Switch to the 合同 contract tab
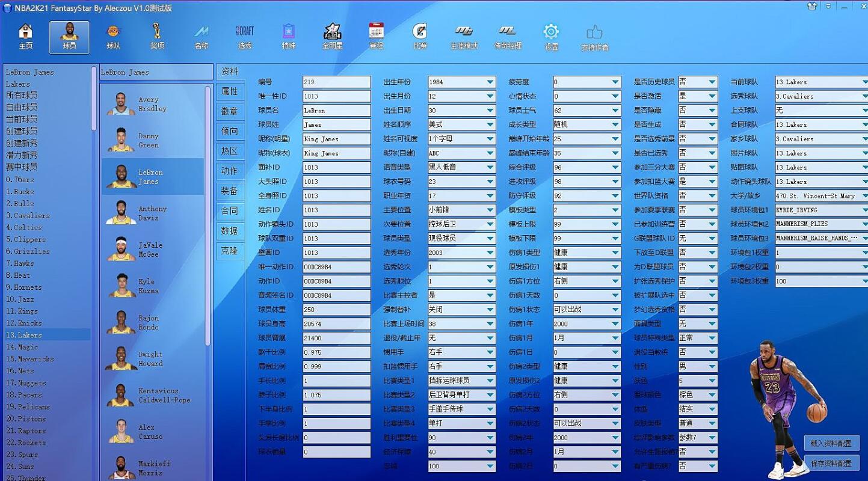 (x=230, y=210)
